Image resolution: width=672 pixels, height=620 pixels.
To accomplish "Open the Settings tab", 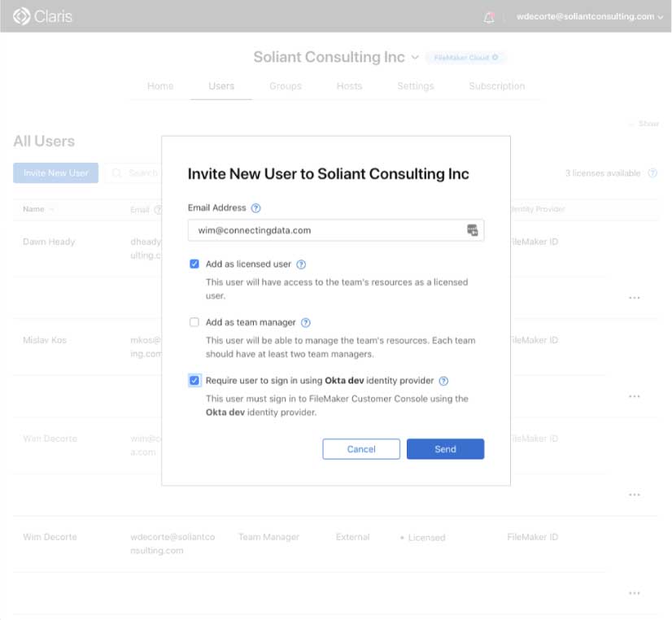I will (416, 86).
